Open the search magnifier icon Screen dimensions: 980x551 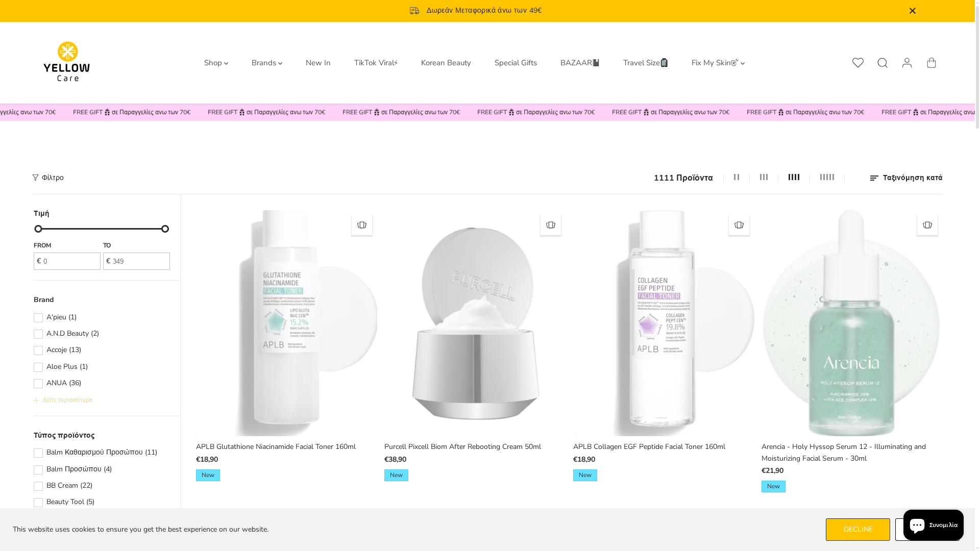[883, 63]
